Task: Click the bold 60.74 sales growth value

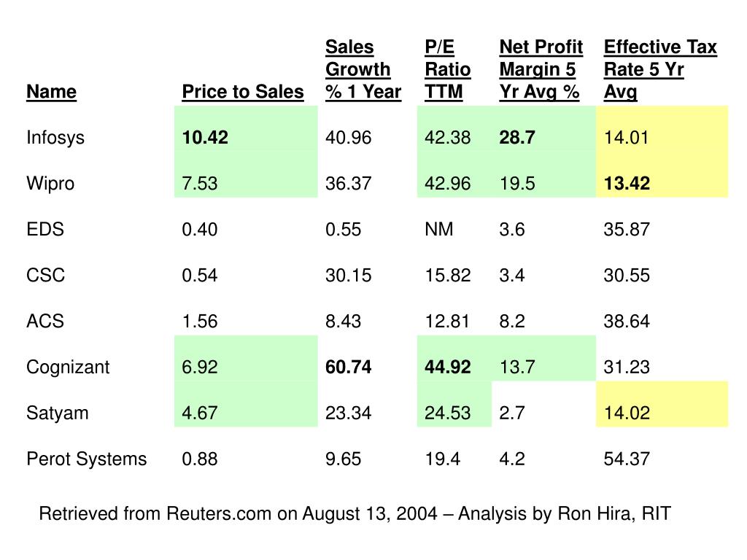Action: click(x=349, y=367)
